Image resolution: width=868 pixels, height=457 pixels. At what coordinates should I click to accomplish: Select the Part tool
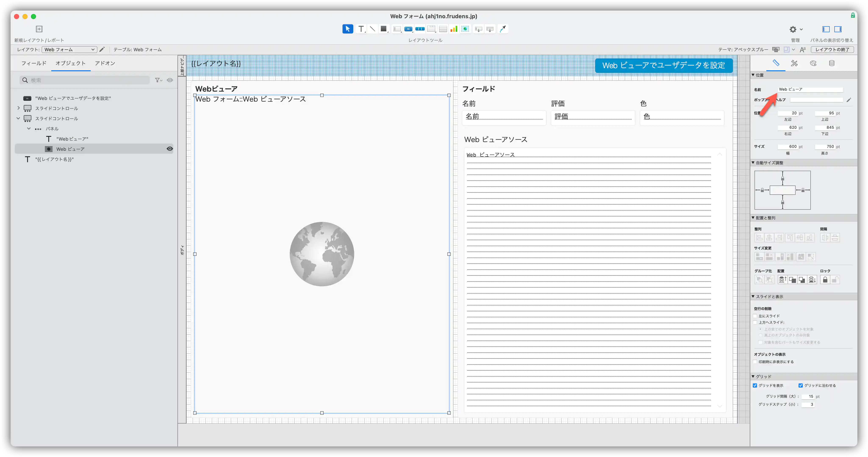click(490, 29)
